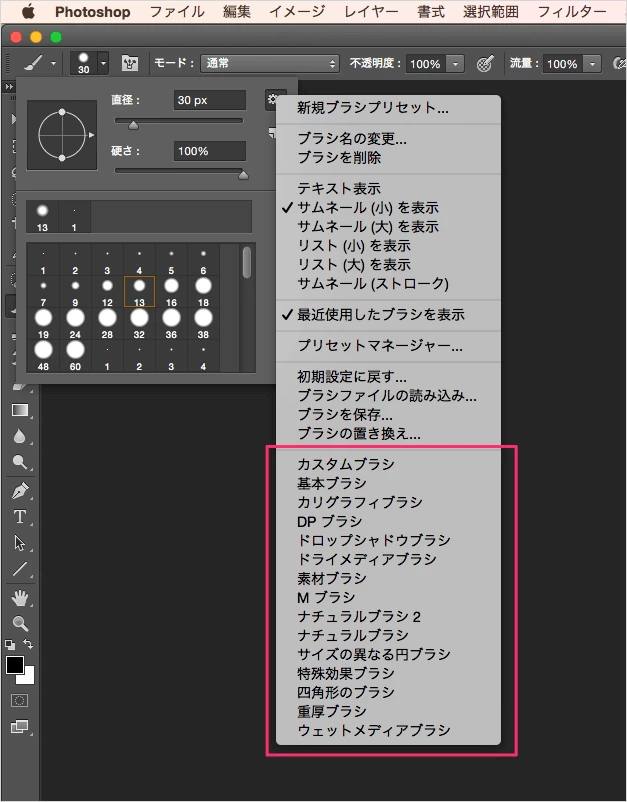
Task: Toggle 最近使用したブラシを表示 option
Action: (380, 315)
